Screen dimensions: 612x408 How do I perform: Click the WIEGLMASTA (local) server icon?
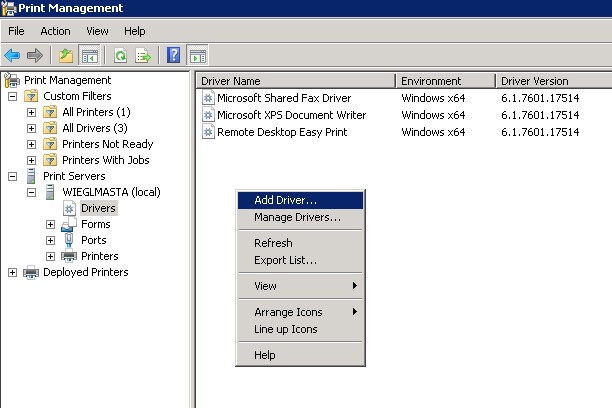click(x=50, y=192)
